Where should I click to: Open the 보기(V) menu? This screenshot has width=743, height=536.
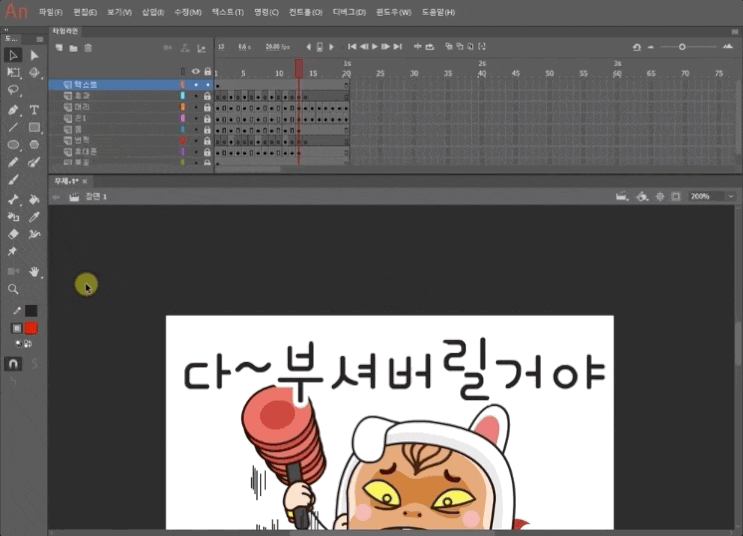coord(119,12)
